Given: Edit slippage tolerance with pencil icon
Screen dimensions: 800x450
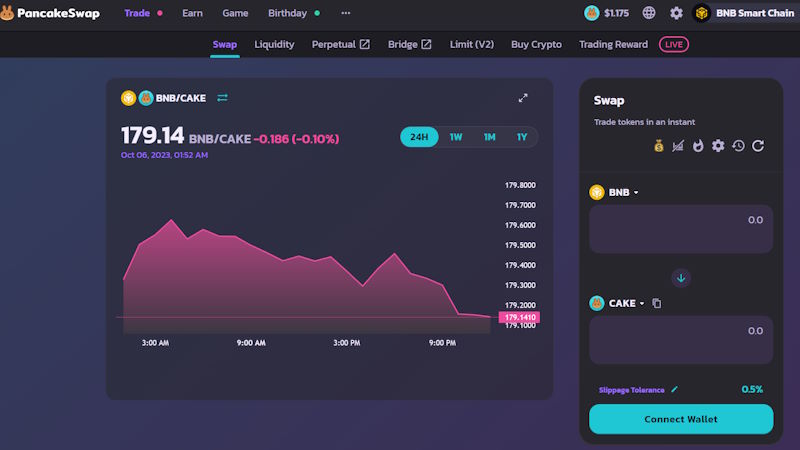Looking at the screenshot, I should (674, 389).
